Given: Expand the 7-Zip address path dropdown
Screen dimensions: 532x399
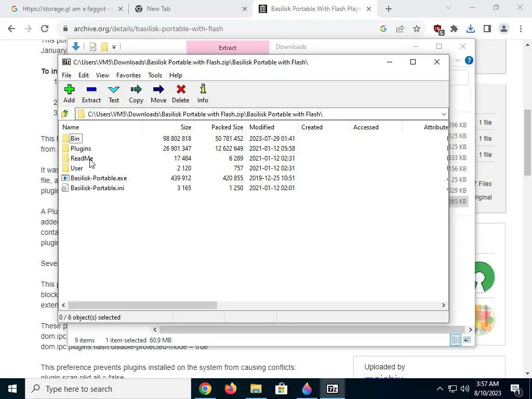Looking at the screenshot, I should [x=444, y=114].
